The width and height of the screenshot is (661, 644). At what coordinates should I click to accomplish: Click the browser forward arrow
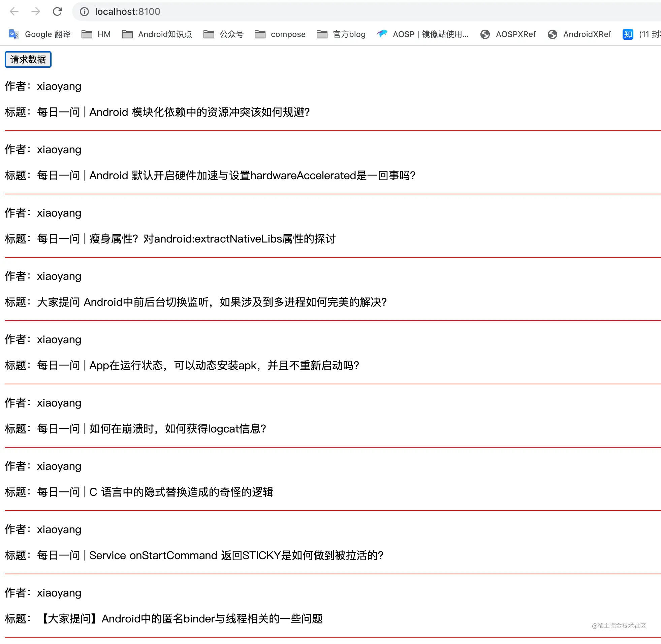click(35, 11)
